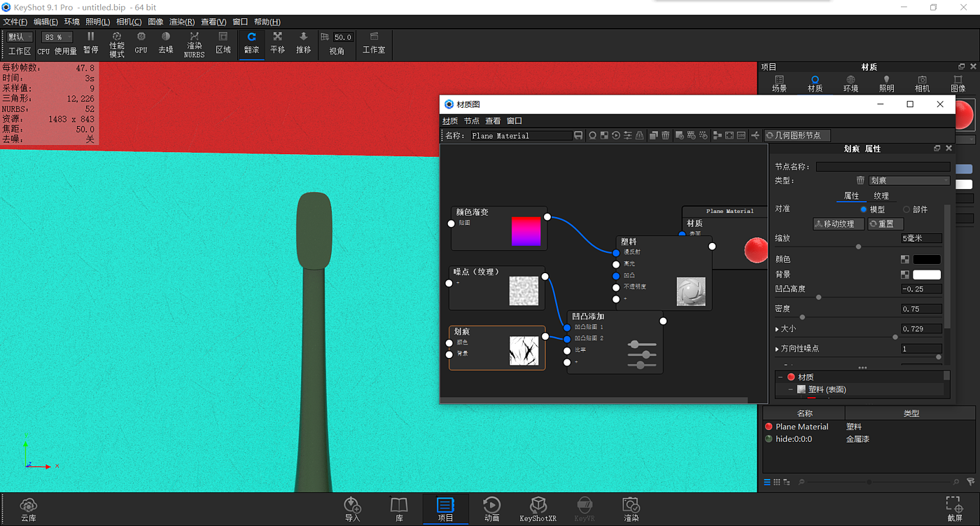Toggle texture checker for 颜色
Viewport: 980px width, 526px height.
coord(905,259)
